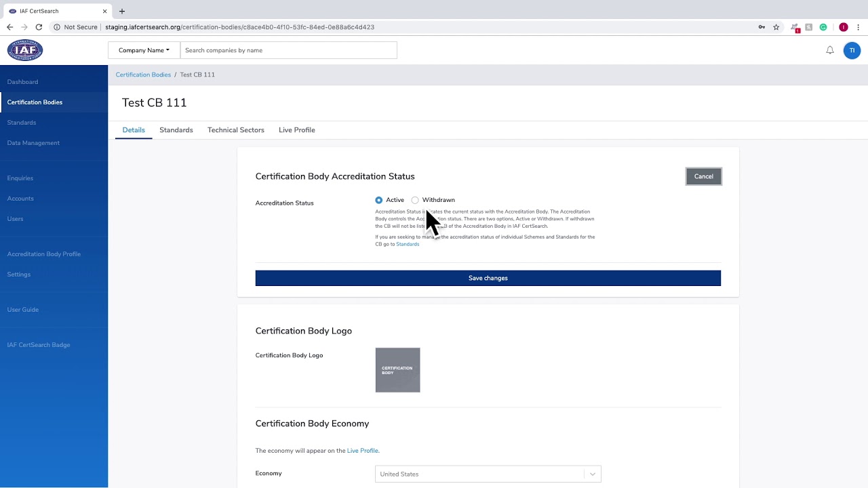Image resolution: width=868 pixels, height=488 pixels.
Task: Go to Standards in the sidebar
Action: (x=22, y=123)
